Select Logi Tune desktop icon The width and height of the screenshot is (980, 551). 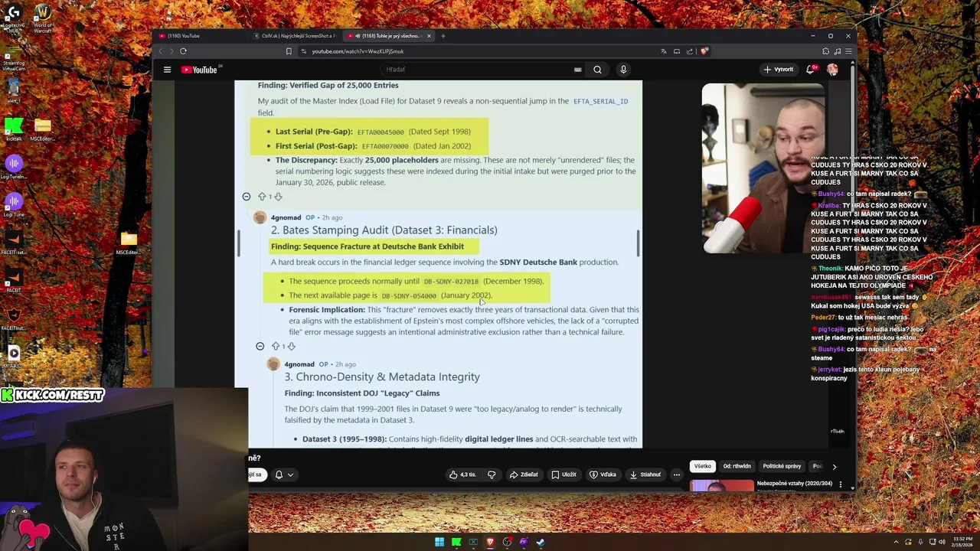[x=13, y=204]
